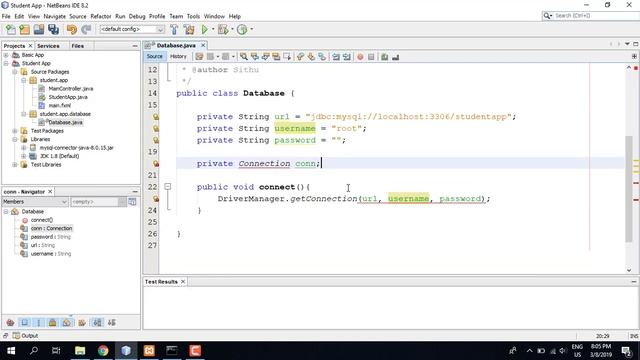Toggle Rectangular Selection in editor toolbar
This screenshot has height=360, width=640.
coord(287,57)
